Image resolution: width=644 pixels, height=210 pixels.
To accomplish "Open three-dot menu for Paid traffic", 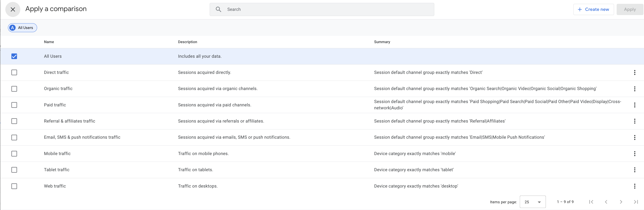I will (x=634, y=105).
